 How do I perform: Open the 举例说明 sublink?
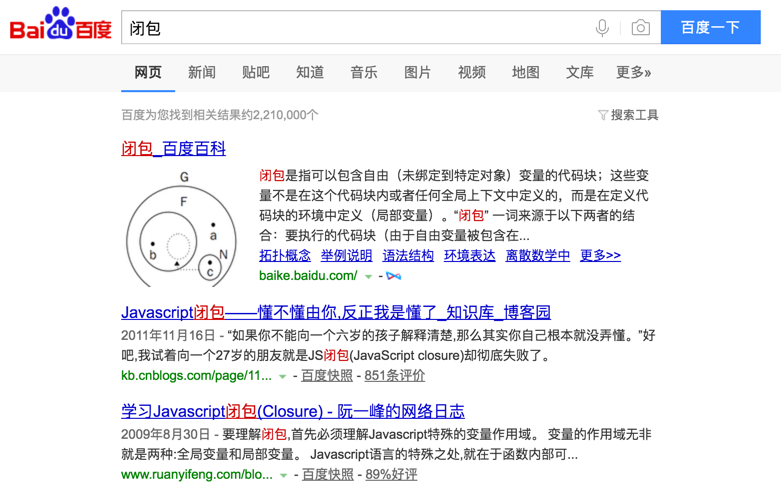(x=347, y=255)
